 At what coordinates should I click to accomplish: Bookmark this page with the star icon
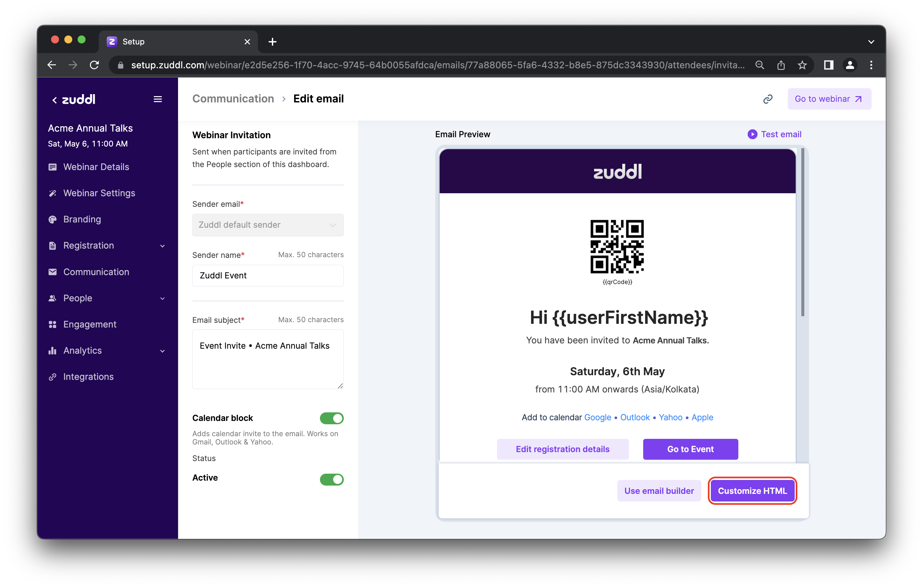click(x=802, y=65)
